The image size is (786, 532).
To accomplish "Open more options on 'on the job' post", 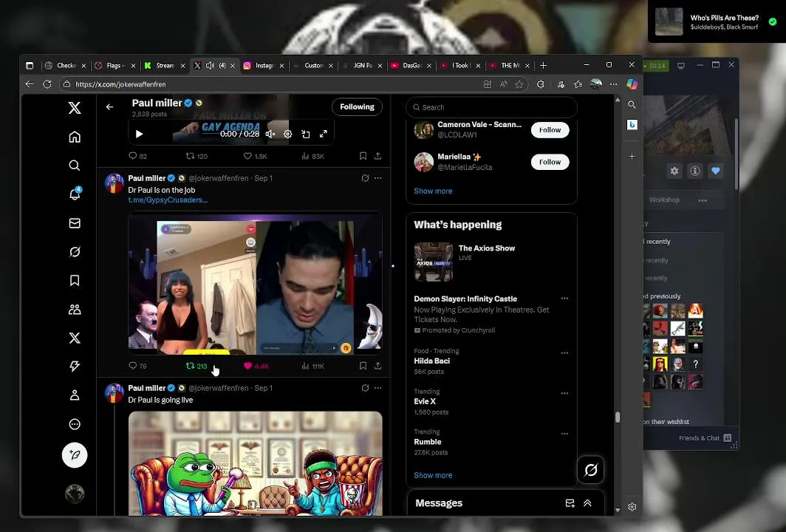I will pyautogui.click(x=378, y=178).
